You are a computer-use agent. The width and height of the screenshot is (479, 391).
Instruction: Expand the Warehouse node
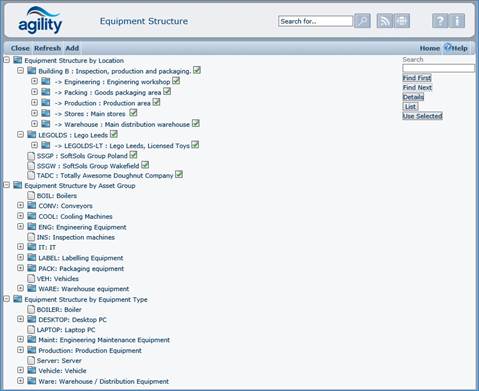point(34,124)
